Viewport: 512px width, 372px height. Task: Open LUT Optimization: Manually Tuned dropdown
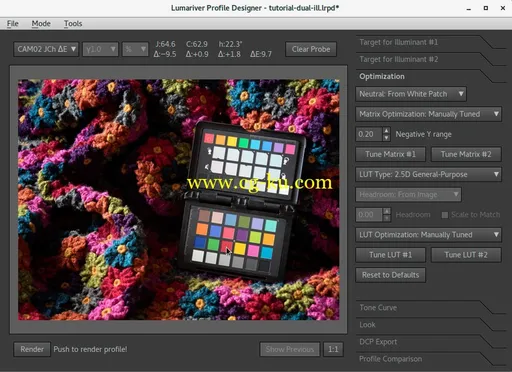[x=429, y=235]
